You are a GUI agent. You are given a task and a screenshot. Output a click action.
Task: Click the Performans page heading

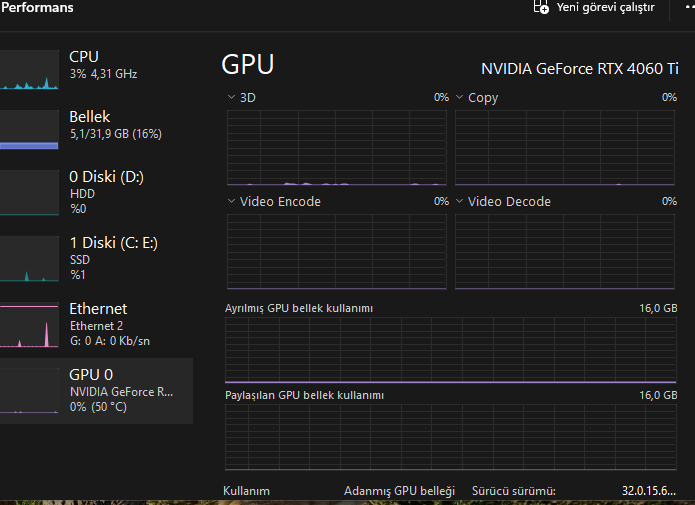[36, 8]
